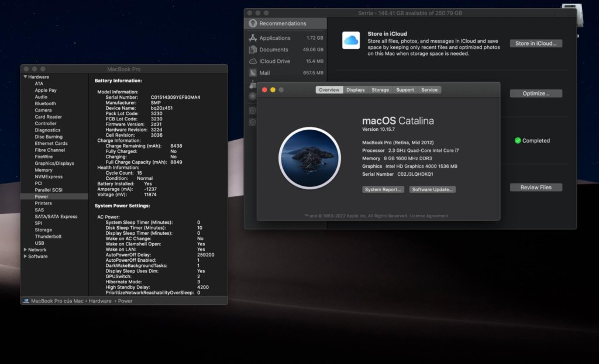Open the License Agreement link
This screenshot has height=364, width=599.
pyautogui.click(x=429, y=216)
